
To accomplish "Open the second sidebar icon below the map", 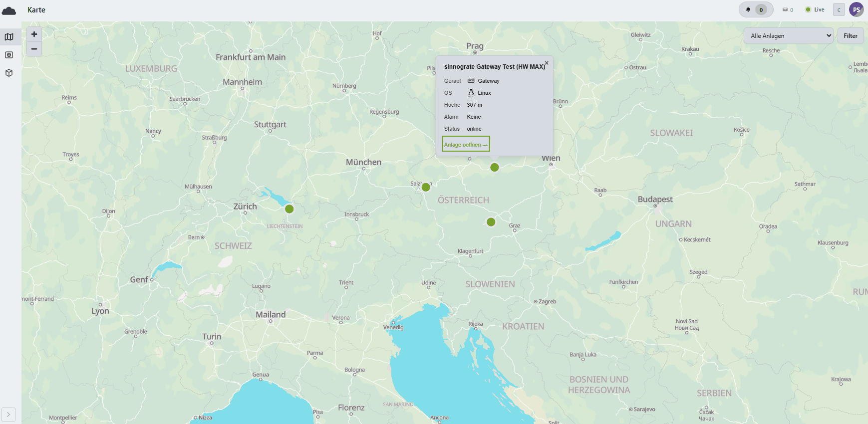I will (x=9, y=55).
